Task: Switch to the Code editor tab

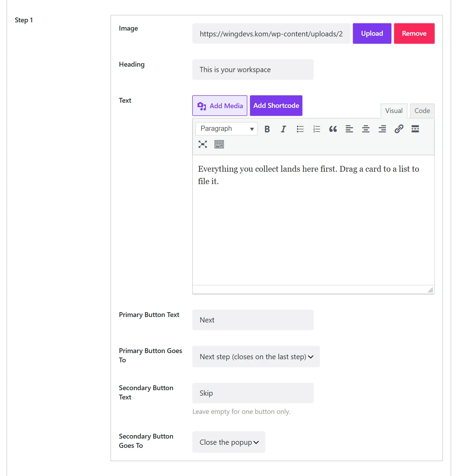Action: [x=422, y=111]
